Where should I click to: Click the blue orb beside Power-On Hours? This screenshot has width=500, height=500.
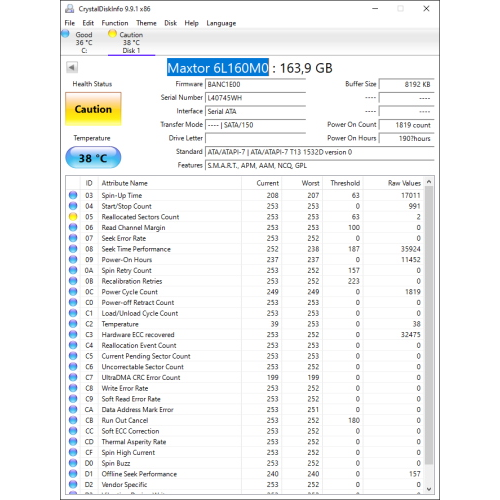click(x=73, y=260)
